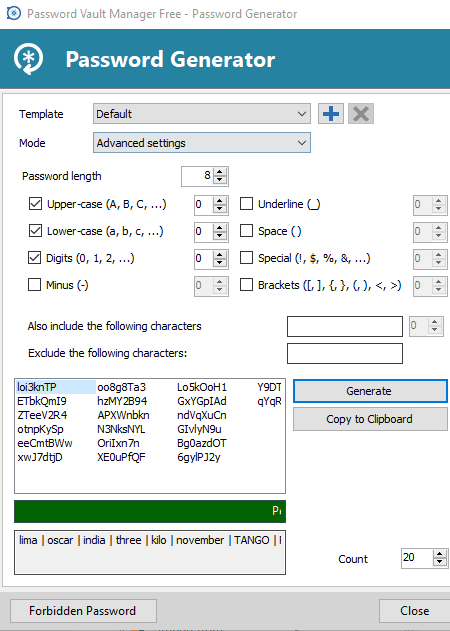450x631 pixels.
Task: Select generated password xwJ7dtjD
Action: click(40, 458)
